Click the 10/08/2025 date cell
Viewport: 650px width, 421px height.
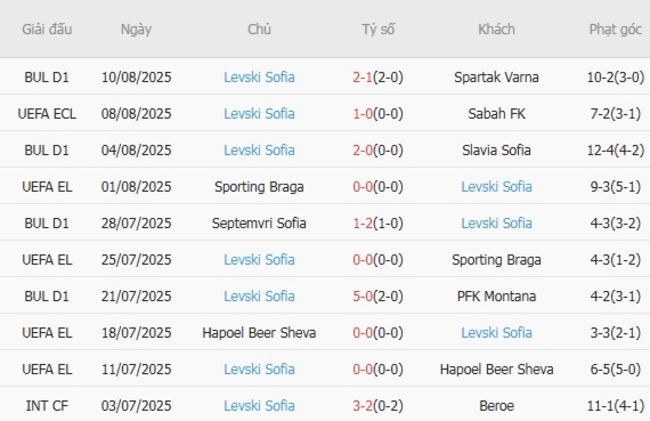pyautogui.click(x=136, y=77)
